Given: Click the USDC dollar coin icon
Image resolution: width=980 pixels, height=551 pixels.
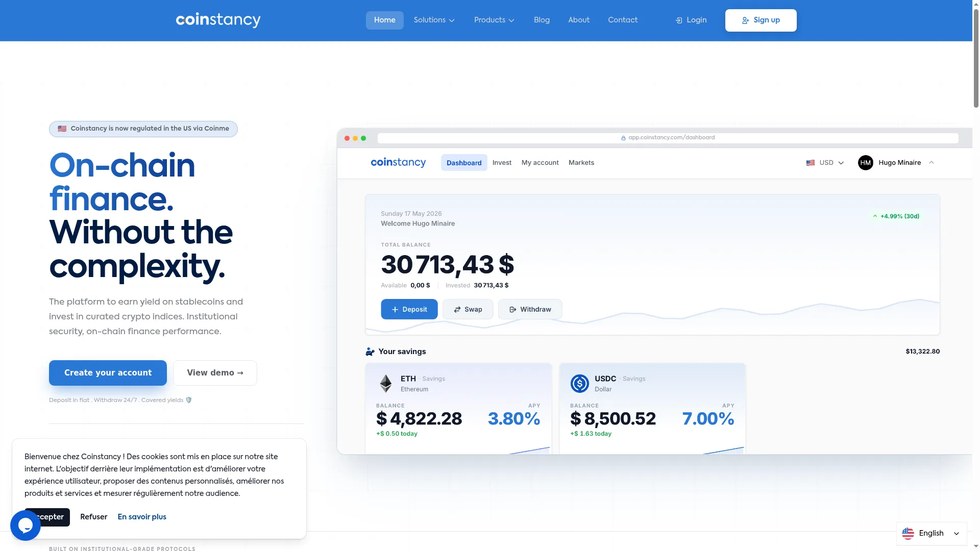Looking at the screenshot, I should pyautogui.click(x=580, y=383).
